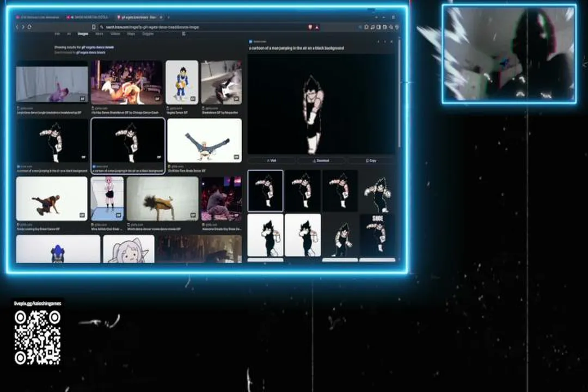The height and width of the screenshot is (392, 588).
Task: Show next image in preview panel
Action: coord(385,41)
